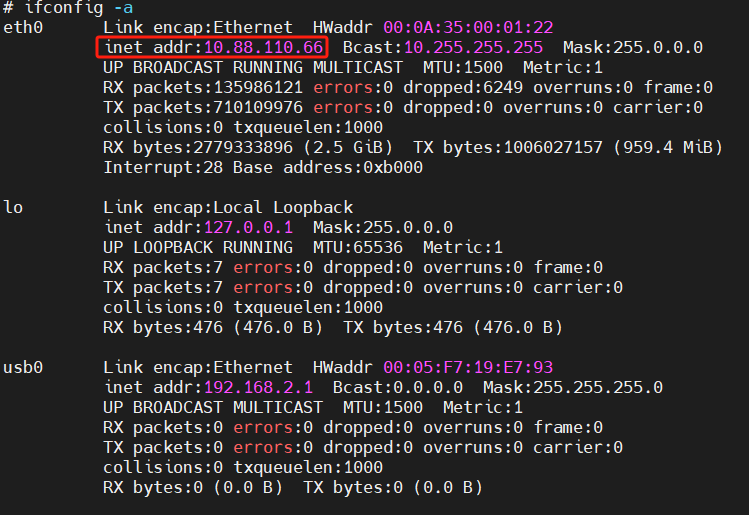This screenshot has width=749, height=515.
Task: Click Base address:0xb000 text
Action: [328, 168]
